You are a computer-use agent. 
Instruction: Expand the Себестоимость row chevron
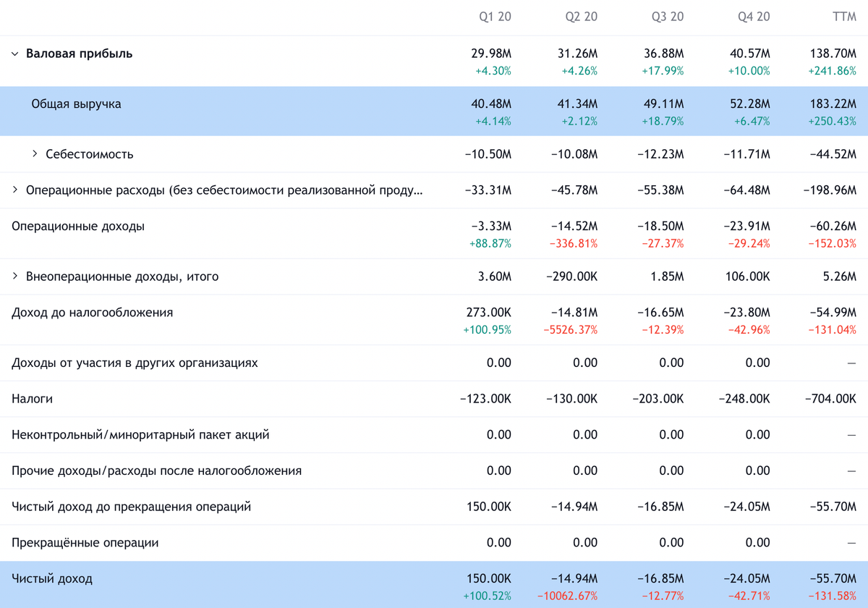click(35, 154)
